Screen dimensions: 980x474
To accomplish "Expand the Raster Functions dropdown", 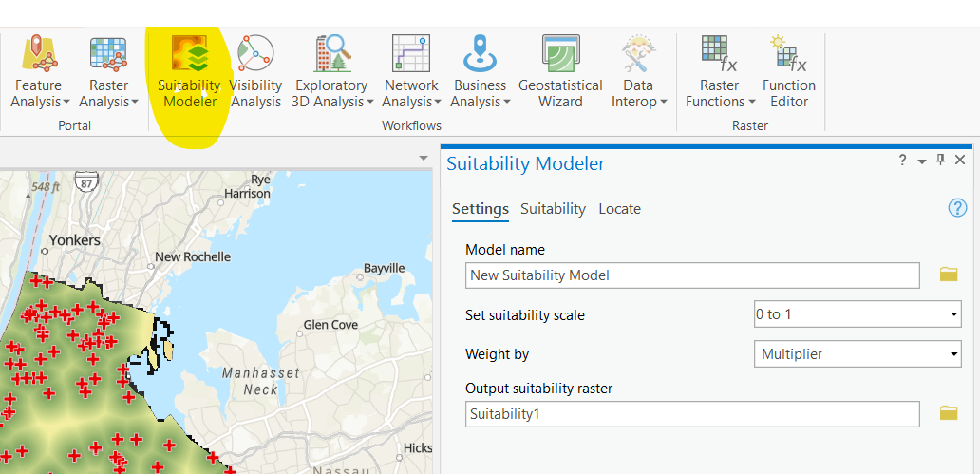I will pos(720,102).
